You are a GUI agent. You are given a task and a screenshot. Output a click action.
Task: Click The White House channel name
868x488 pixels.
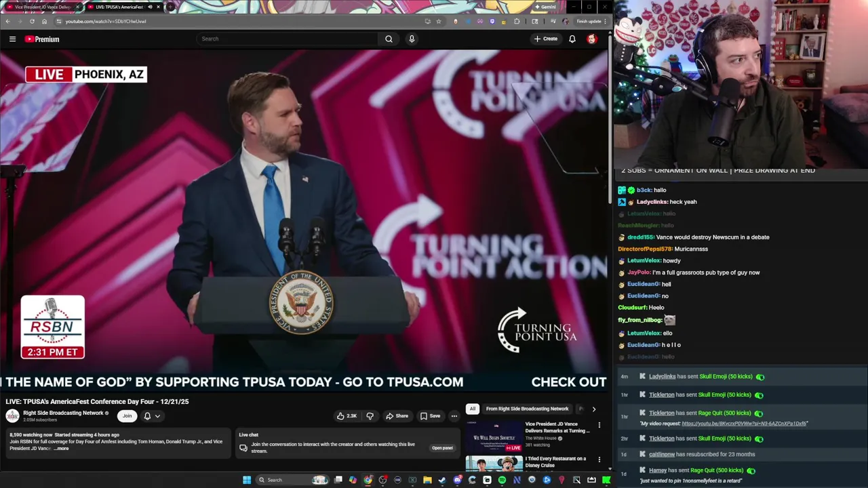(541, 439)
